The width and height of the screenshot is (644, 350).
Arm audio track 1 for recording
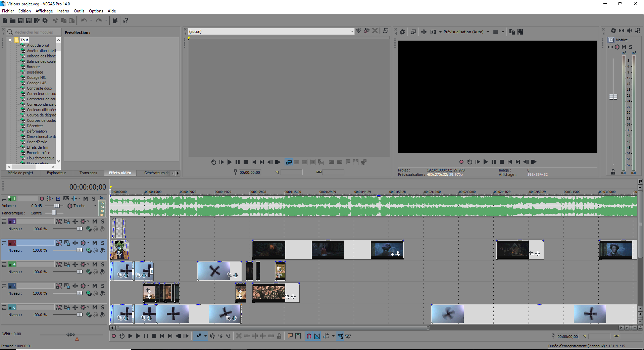tap(42, 199)
